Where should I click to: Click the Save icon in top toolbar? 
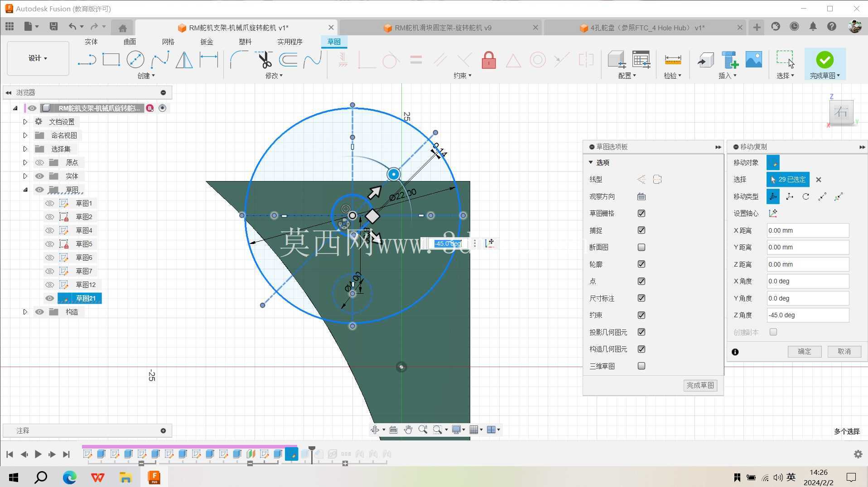pos(53,26)
